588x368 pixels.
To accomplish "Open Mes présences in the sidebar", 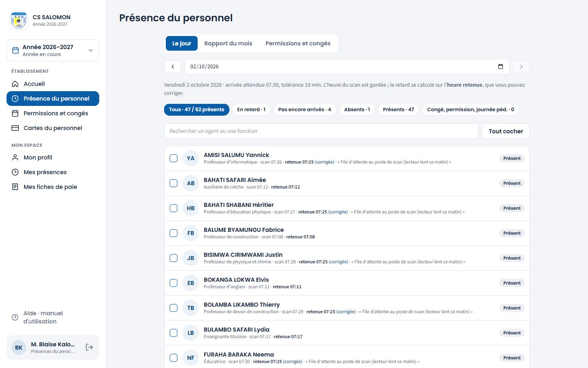I will point(53,172).
